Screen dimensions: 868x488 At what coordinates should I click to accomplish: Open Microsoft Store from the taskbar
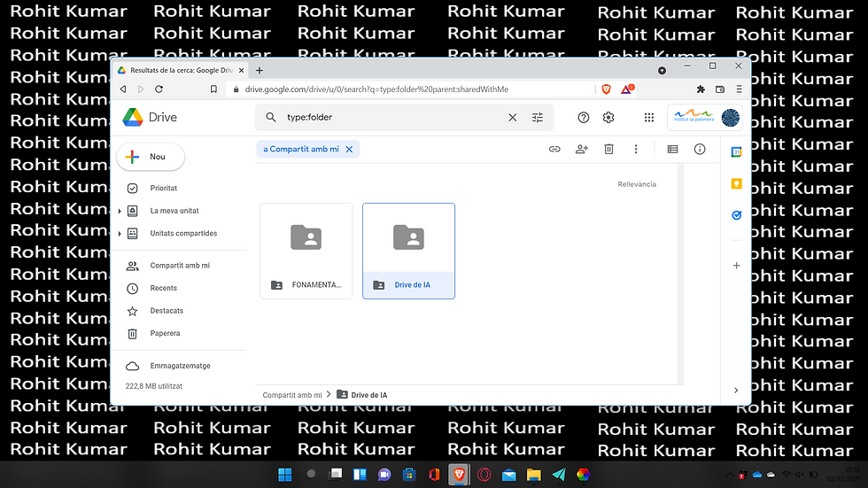click(409, 475)
